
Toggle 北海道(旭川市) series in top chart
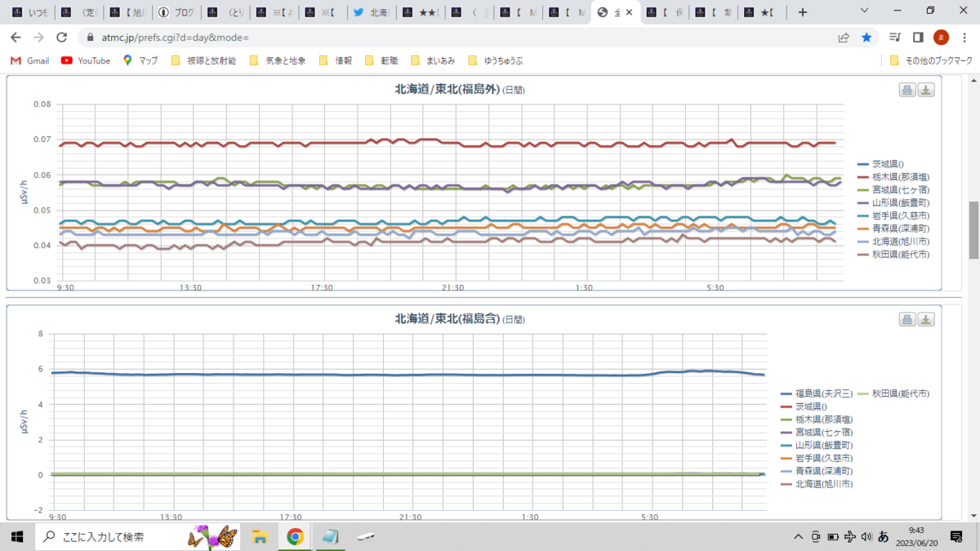tap(893, 242)
